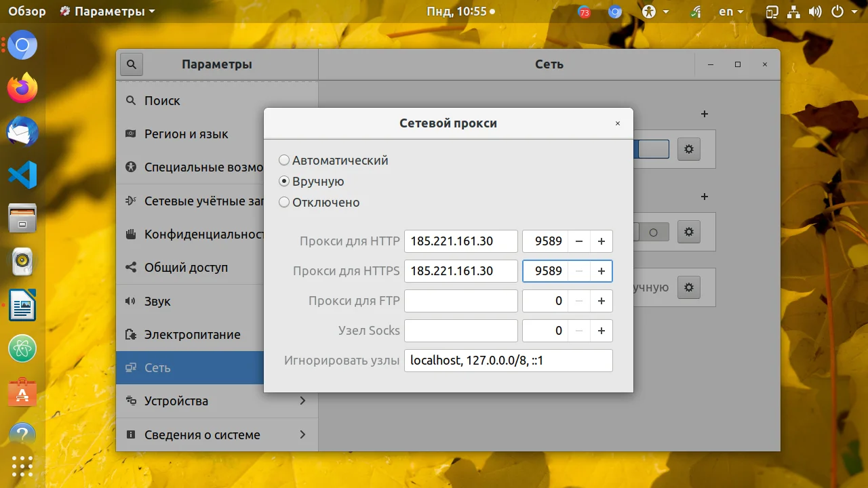Open Поиск settings in the sidebar
This screenshot has width=868, height=488.
(x=217, y=101)
